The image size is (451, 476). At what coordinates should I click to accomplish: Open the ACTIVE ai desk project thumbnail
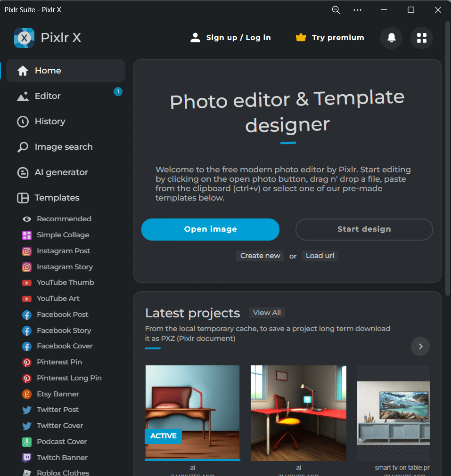click(192, 412)
